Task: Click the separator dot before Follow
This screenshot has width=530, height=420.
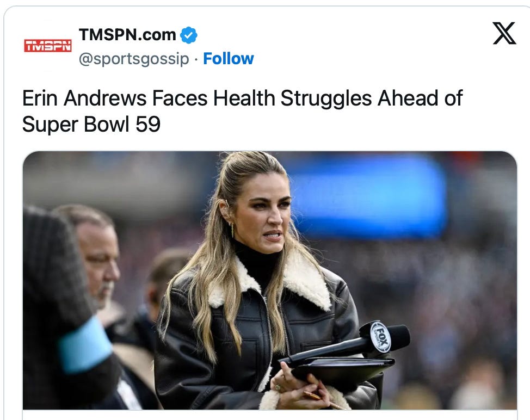Action: point(196,59)
